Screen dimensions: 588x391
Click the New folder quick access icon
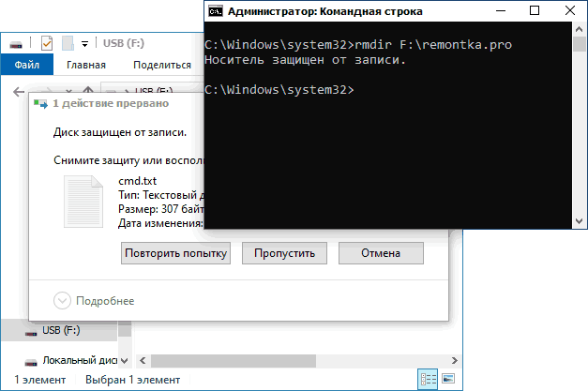coord(68,43)
